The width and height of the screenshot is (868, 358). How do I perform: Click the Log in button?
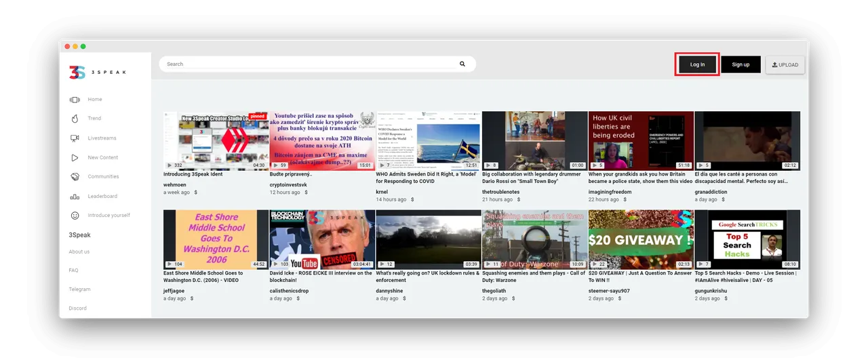click(697, 64)
